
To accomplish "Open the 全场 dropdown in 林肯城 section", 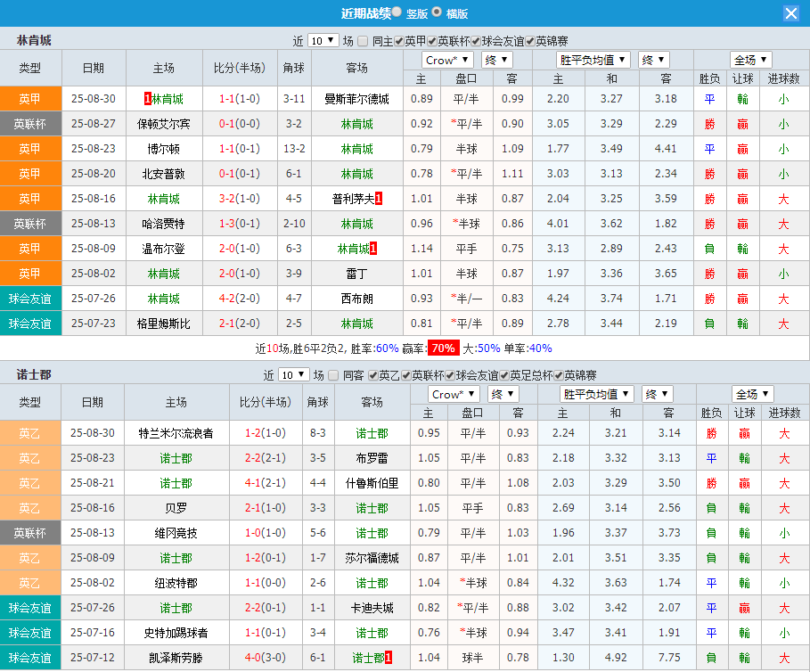I will 754,59.
